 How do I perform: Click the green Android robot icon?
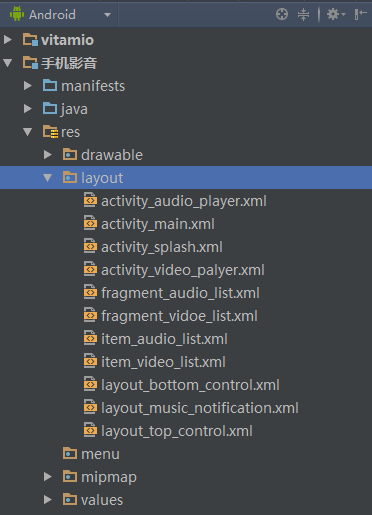17,14
